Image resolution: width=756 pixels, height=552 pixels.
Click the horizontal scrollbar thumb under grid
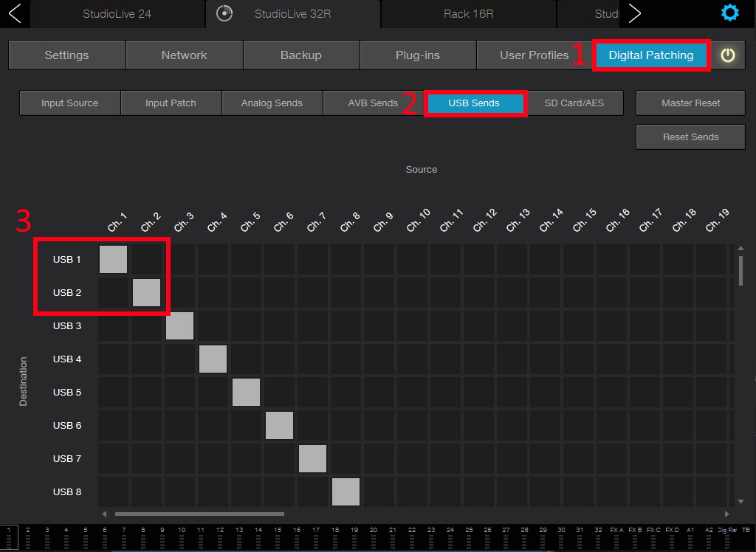(199, 514)
